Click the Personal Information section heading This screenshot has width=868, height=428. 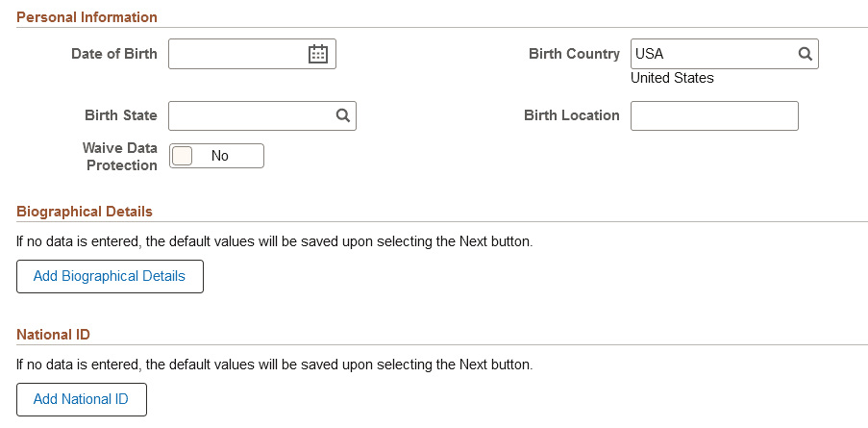coord(87,17)
